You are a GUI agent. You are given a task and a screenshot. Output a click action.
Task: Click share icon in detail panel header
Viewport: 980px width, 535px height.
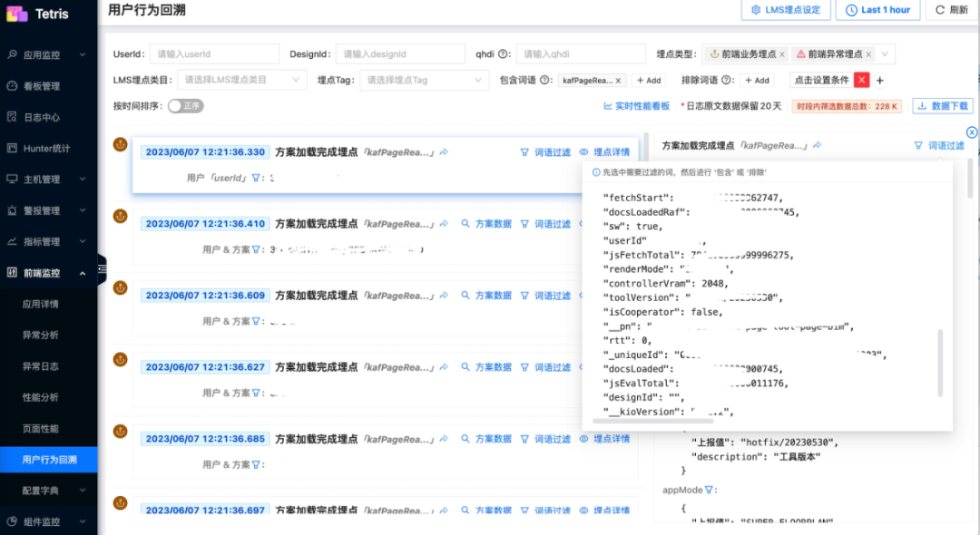[817, 145]
